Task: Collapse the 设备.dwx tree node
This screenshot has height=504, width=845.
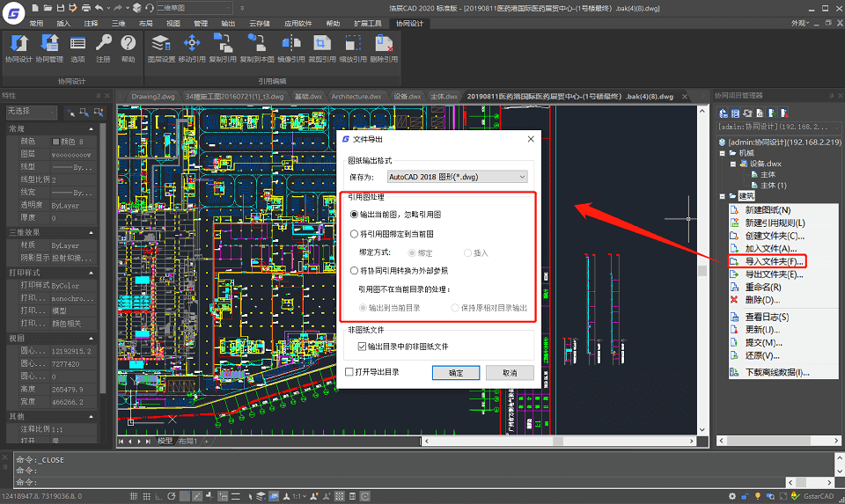Action: tap(733, 164)
